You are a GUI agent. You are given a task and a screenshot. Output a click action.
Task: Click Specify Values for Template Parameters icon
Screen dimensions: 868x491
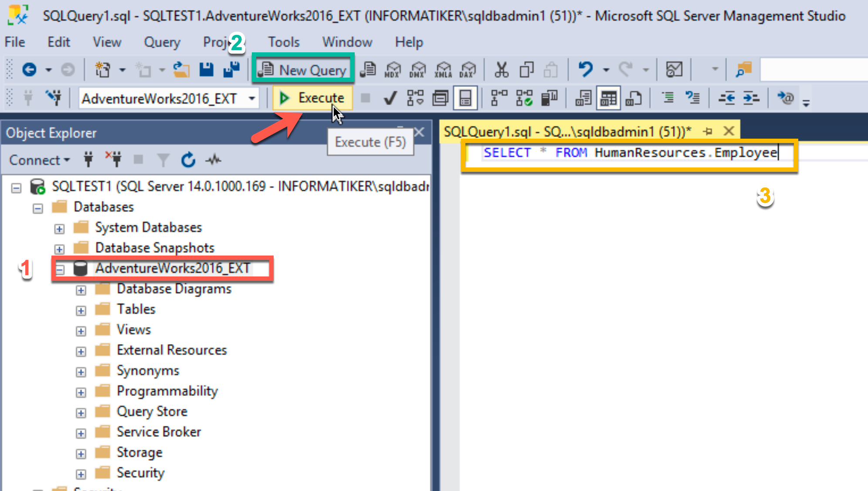[x=785, y=98]
